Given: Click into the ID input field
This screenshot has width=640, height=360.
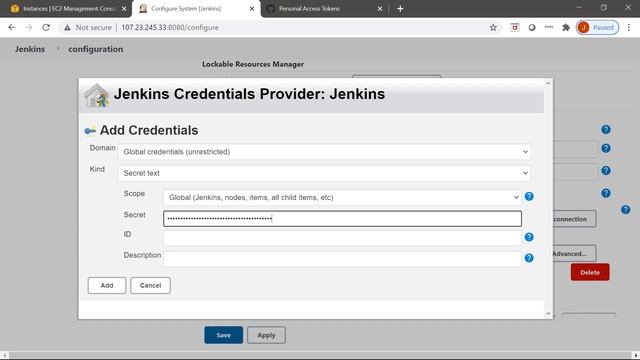Looking at the screenshot, I should click(342, 238).
